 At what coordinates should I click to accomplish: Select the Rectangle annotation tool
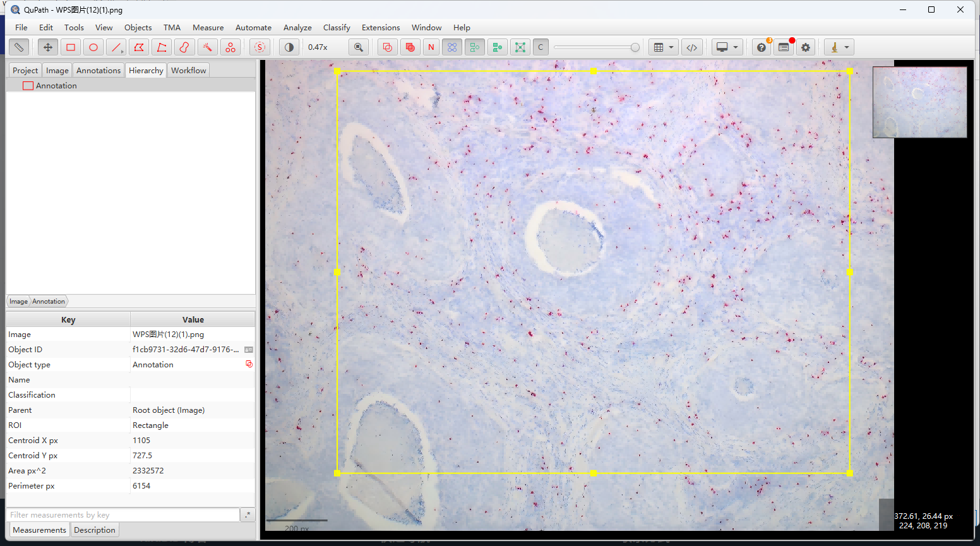click(70, 47)
